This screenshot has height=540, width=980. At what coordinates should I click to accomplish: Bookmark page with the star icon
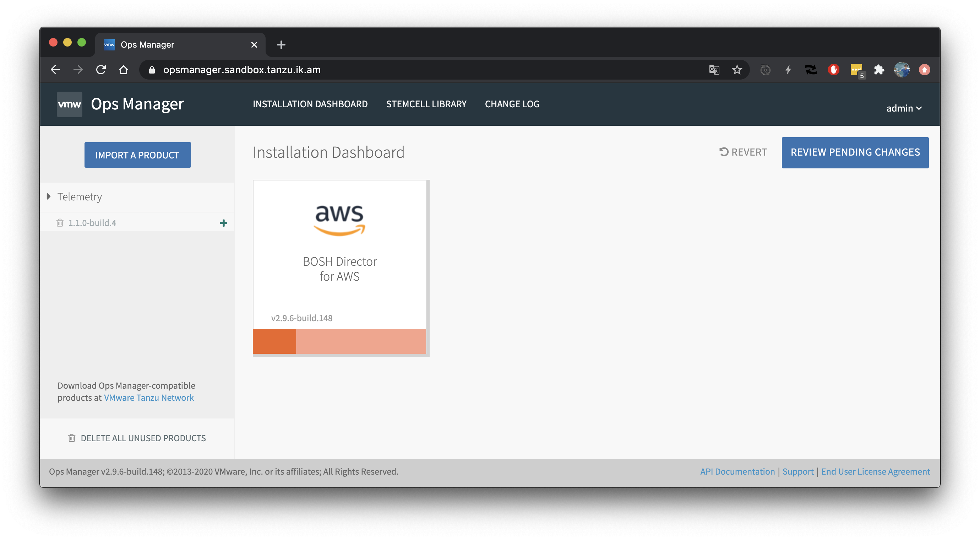(x=737, y=70)
